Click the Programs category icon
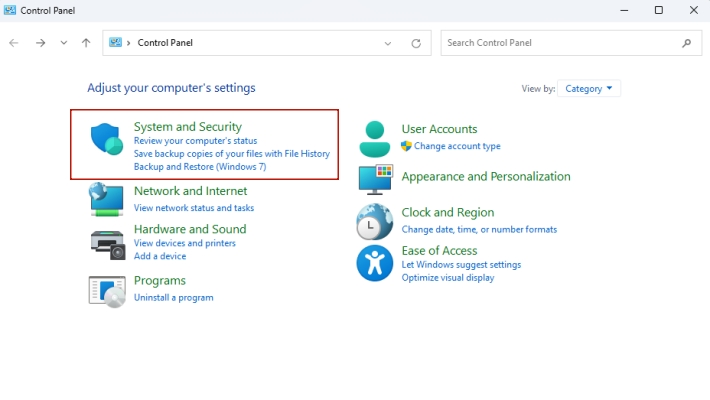This screenshot has height=400, width=710. (106, 289)
